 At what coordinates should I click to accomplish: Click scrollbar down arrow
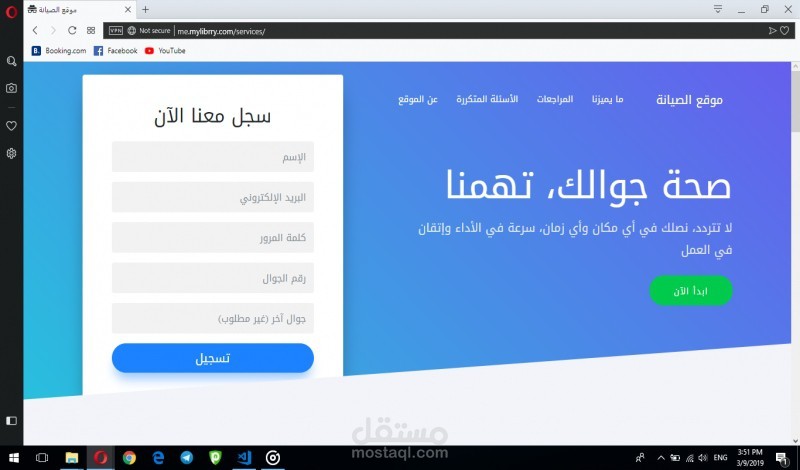point(795,441)
